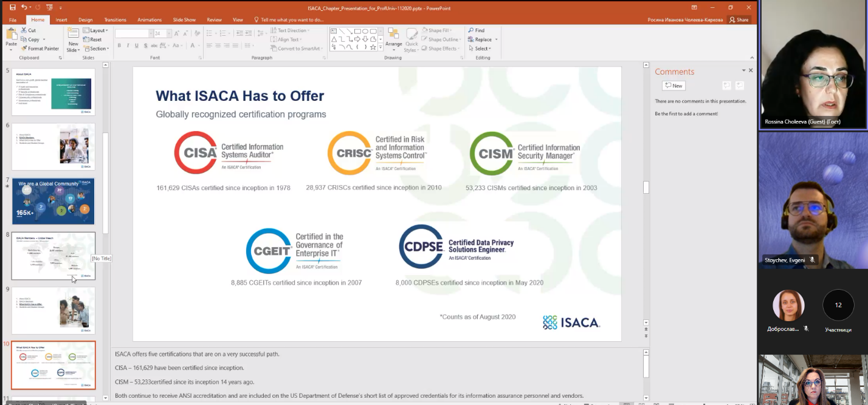Open Quick Styles gallery
This screenshot has height=405, width=868.
[412, 40]
